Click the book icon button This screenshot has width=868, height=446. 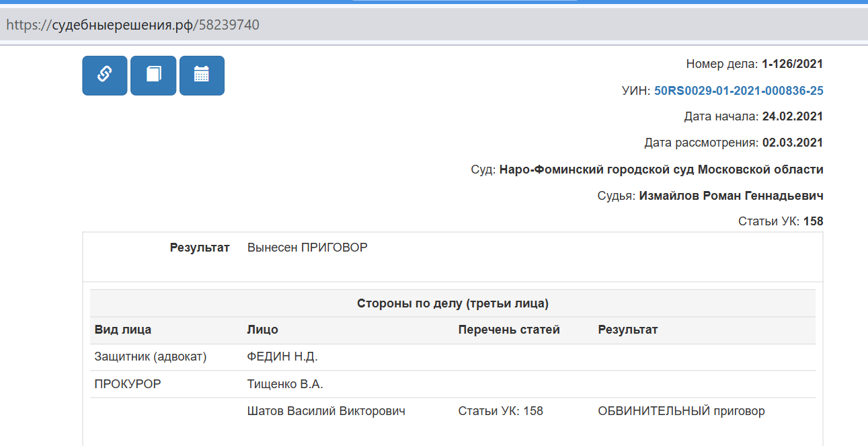tap(153, 75)
